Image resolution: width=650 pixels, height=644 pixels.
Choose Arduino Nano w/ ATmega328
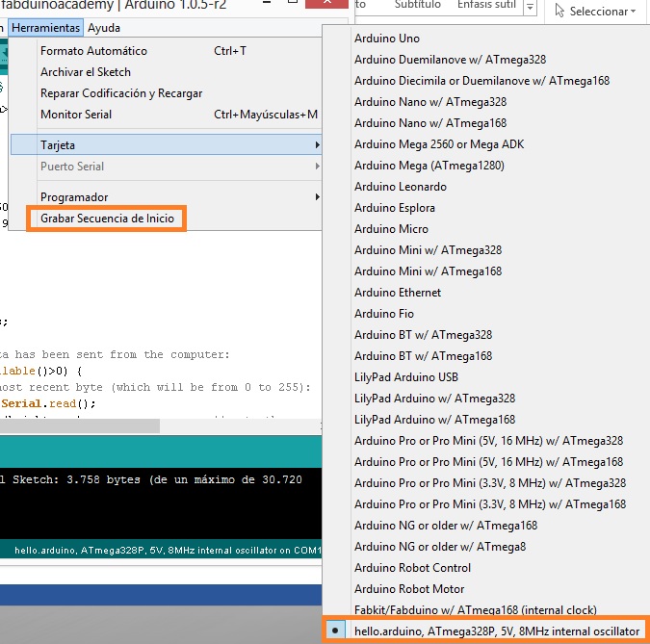pyautogui.click(x=485, y=102)
